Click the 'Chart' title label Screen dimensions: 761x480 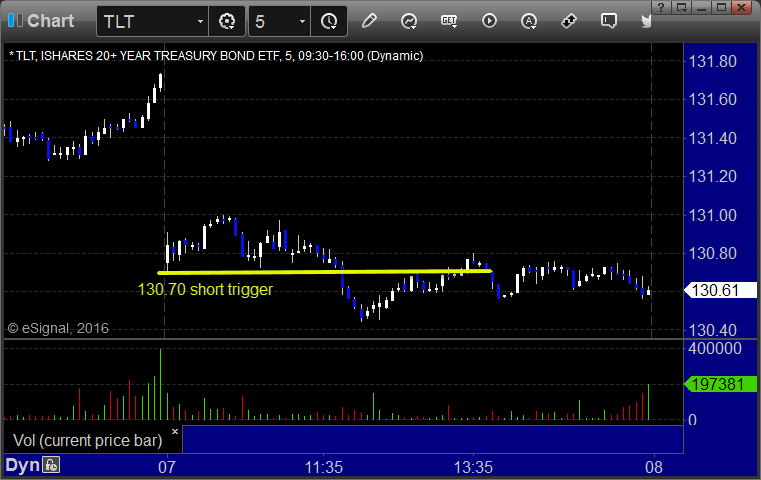pyautogui.click(x=50, y=21)
